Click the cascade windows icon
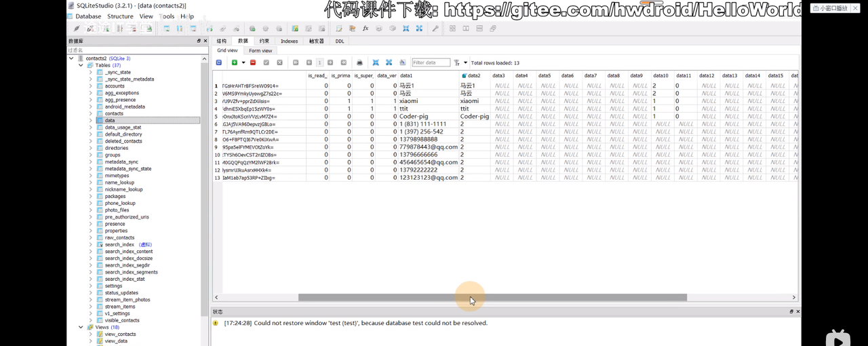Screen dimensions: 868x346 (493, 28)
